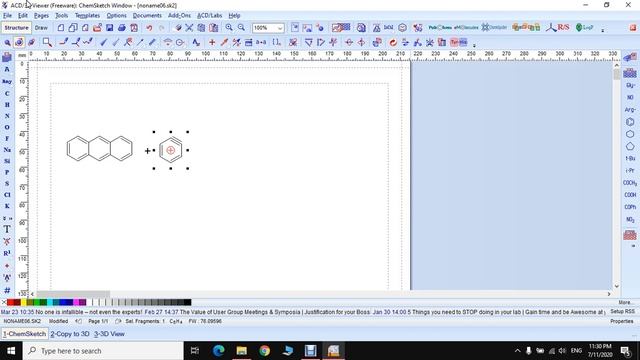Click the Cut (scissors) icon
The width and height of the screenshot is (640, 360).
click(189, 28)
